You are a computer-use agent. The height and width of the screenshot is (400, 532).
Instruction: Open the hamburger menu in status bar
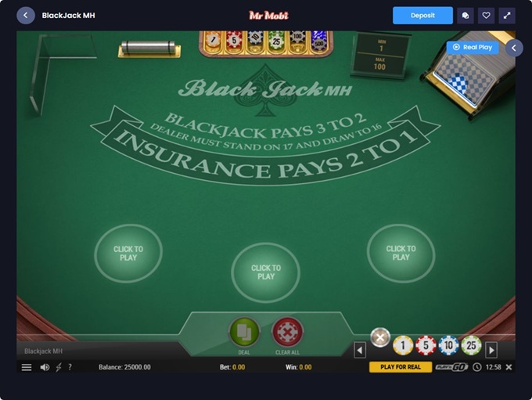pos(27,367)
